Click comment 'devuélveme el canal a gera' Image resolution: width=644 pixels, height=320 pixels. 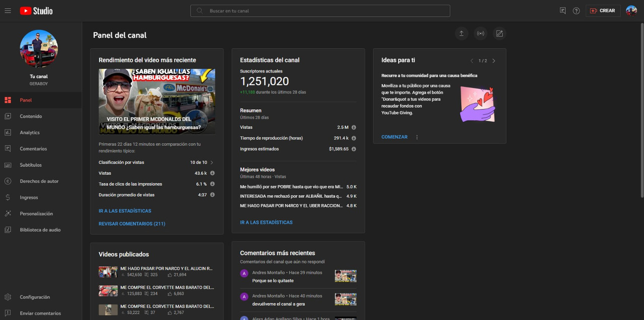(x=278, y=304)
